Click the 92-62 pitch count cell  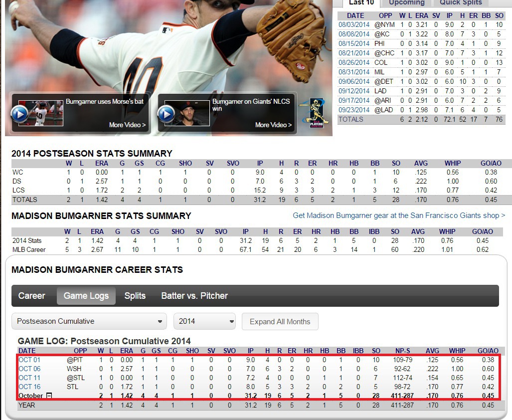pyautogui.click(x=403, y=369)
